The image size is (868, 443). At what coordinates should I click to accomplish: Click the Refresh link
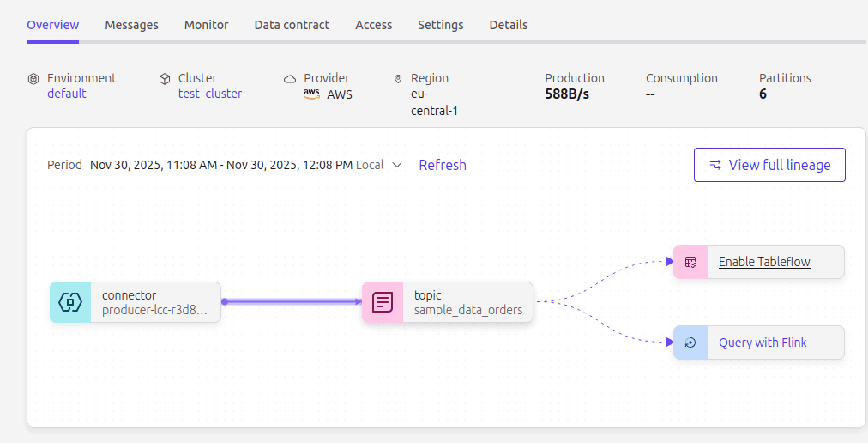pyautogui.click(x=443, y=165)
